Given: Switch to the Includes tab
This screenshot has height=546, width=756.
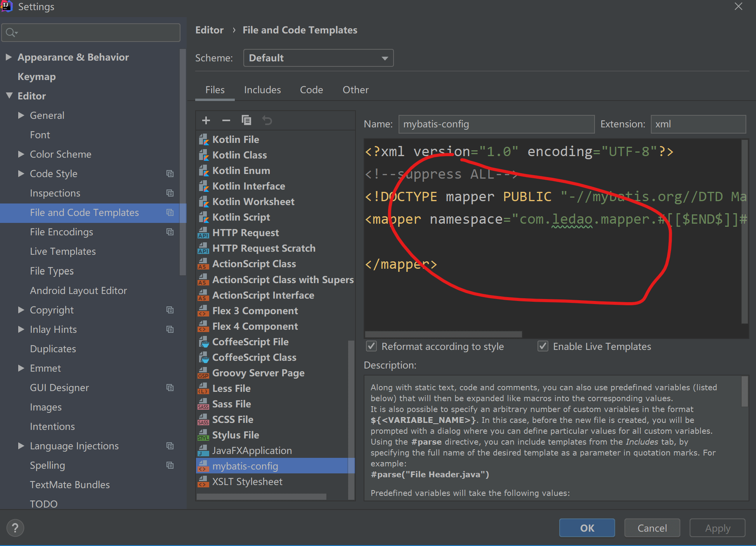Looking at the screenshot, I should click(x=262, y=90).
